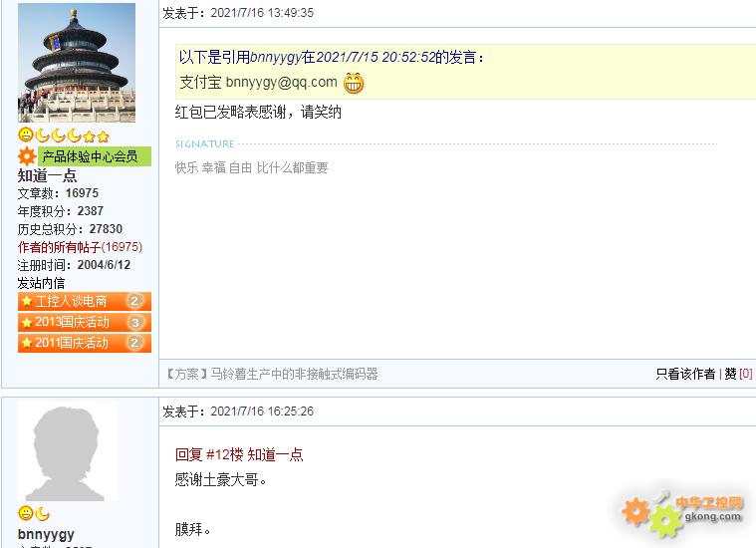Click the Temple of Heaven avatar image
Viewport: 756px width, 548px height.
pos(77,62)
